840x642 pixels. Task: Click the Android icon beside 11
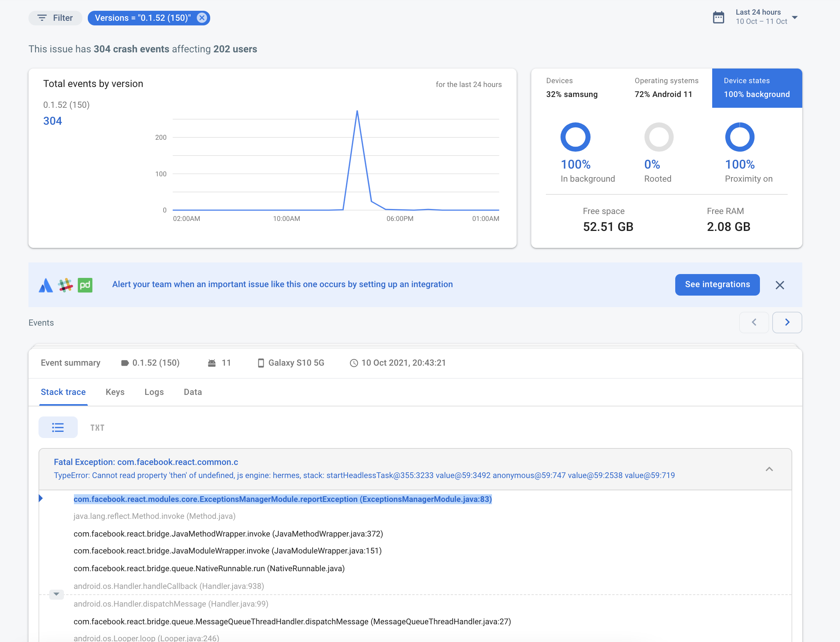pos(212,363)
